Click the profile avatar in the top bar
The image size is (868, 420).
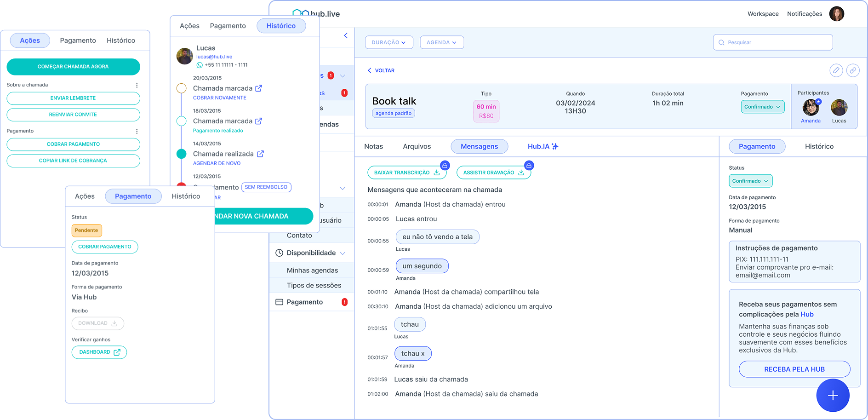click(837, 13)
